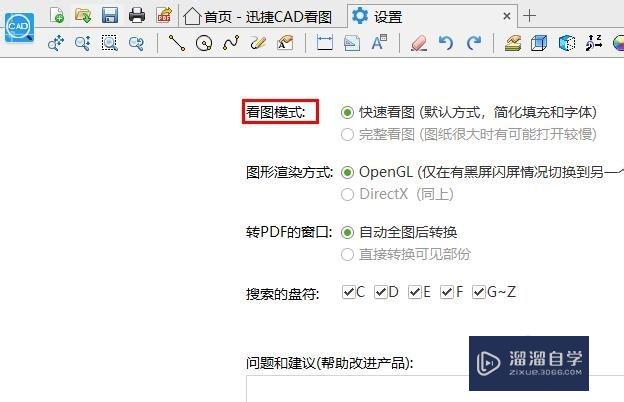
Task: Close the 设置 tab
Action: [x=507, y=16]
